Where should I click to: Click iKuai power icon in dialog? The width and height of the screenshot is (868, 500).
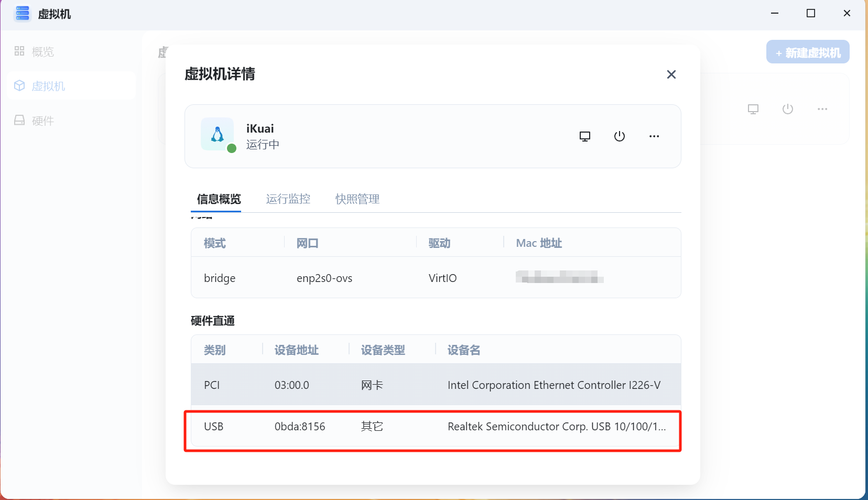click(x=620, y=136)
